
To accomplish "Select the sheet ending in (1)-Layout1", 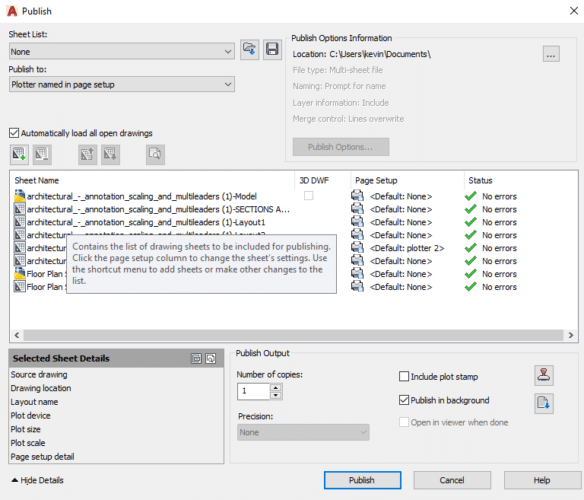I will click(x=146, y=222).
